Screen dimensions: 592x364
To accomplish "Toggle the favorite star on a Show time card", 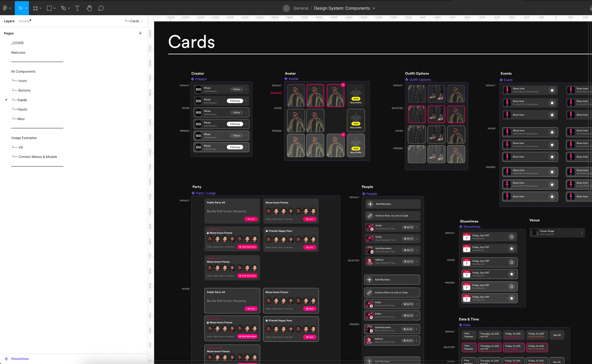I will point(552,90).
